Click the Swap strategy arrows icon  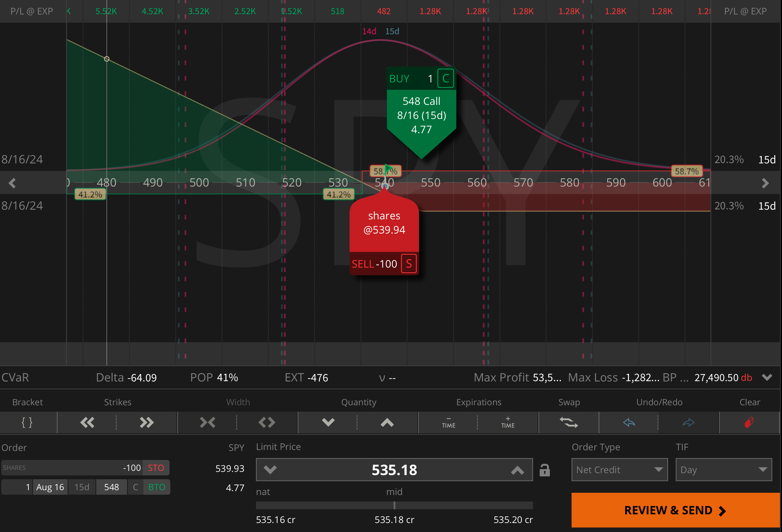pos(569,423)
